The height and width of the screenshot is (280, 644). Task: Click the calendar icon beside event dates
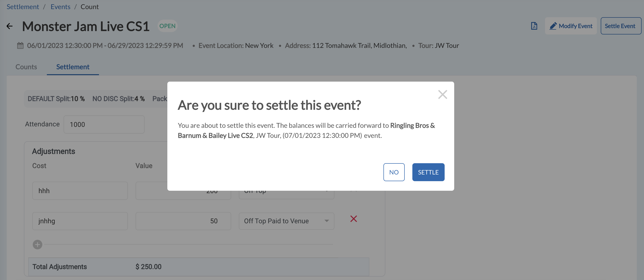(20, 45)
